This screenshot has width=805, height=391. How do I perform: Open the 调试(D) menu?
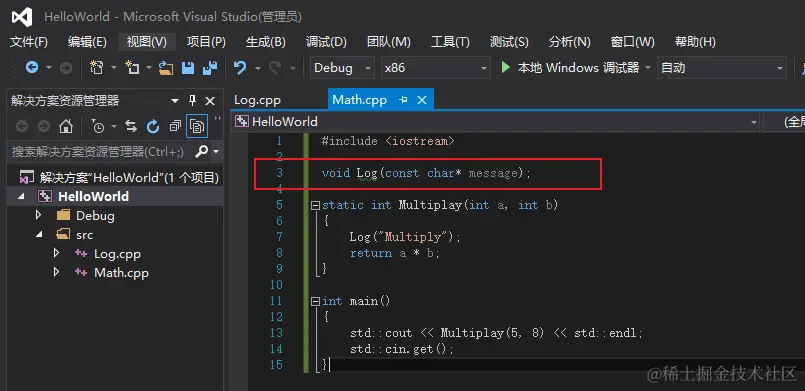(326, 42)
